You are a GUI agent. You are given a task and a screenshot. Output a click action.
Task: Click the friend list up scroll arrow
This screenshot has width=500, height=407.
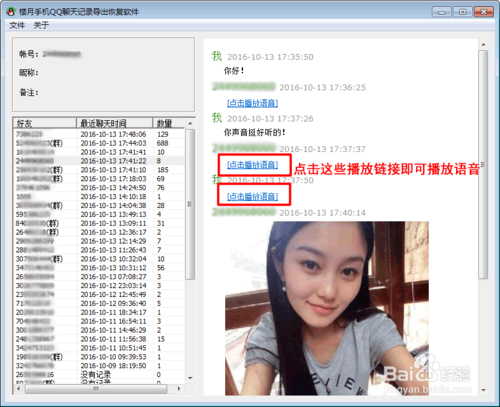coord(190,123)
